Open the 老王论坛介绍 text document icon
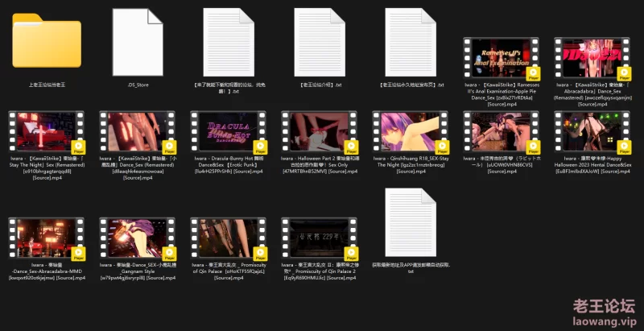The width and height of the screenshot is (644, 331). click(x=320, y=43)
